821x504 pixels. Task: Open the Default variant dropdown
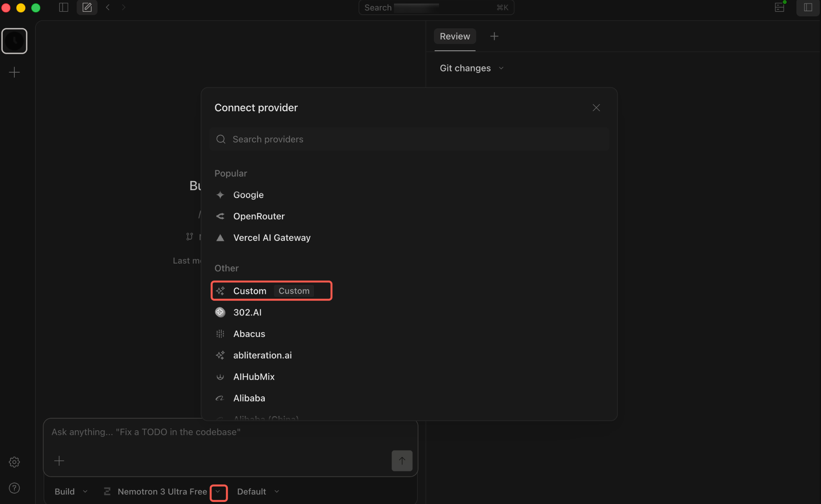click(x=258, y=492)
